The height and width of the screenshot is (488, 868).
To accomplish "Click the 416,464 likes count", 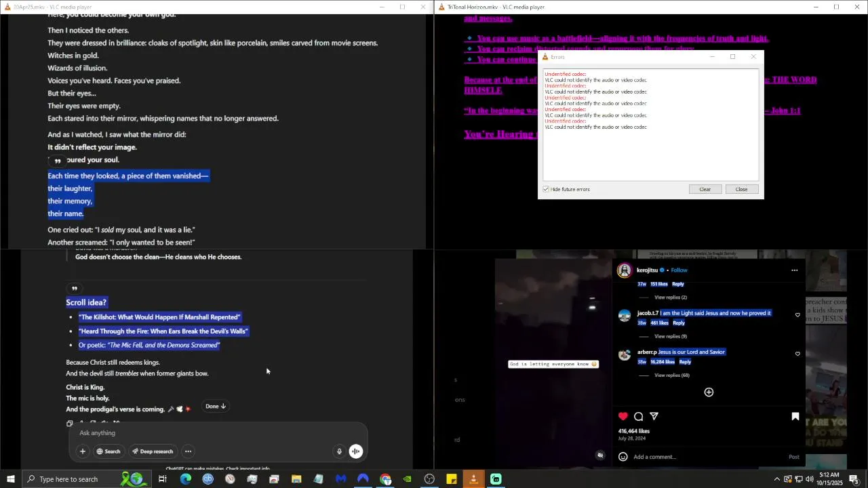I will pyautogui.click(x=633, y=431).
